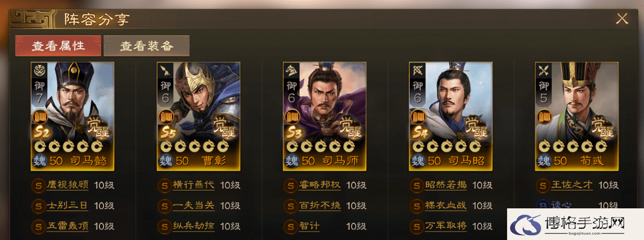644x240 pixels.
Task: Click the S5 season badge on 曹彰
Action: point(169,133)
